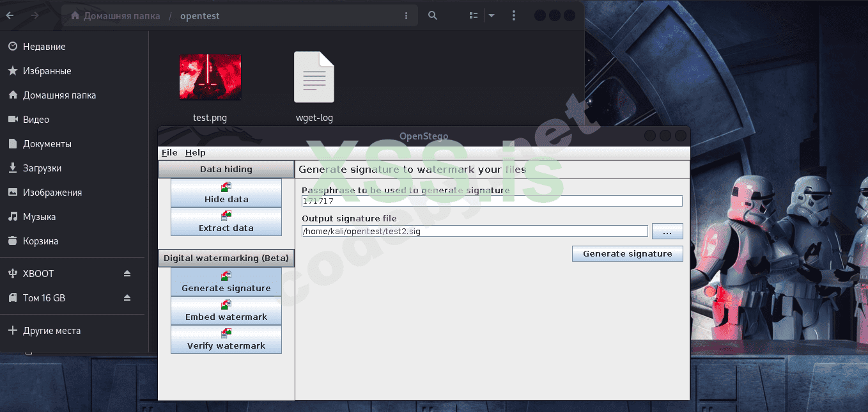Open Избранные in the sidebar
868x412 pixels.
click(74, 71)
